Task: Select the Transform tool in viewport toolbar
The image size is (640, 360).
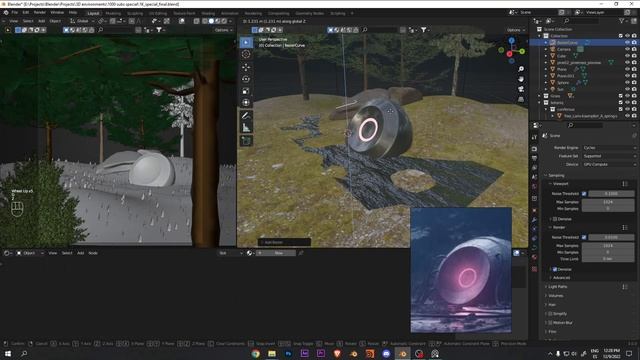Action: [246, 102]
